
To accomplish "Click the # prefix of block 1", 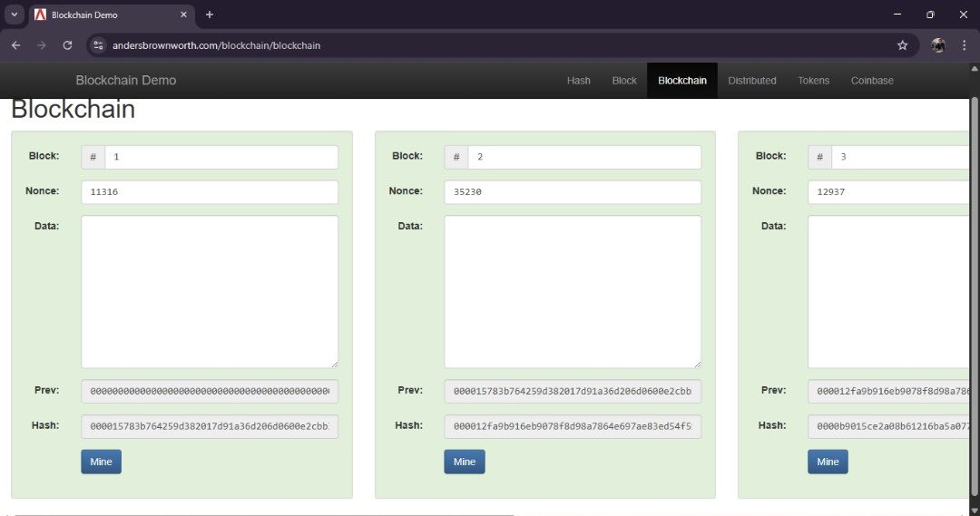I will click(x=93, y=158).
